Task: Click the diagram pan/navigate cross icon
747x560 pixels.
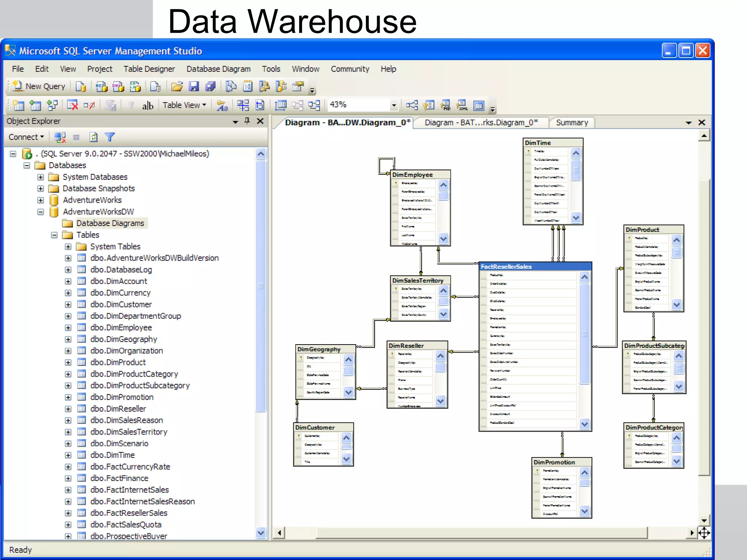Action: point(704,533)
